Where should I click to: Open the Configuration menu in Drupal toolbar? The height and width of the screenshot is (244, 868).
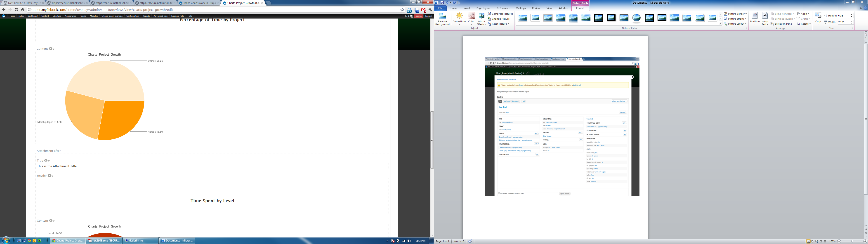click(x=132, y=16)
